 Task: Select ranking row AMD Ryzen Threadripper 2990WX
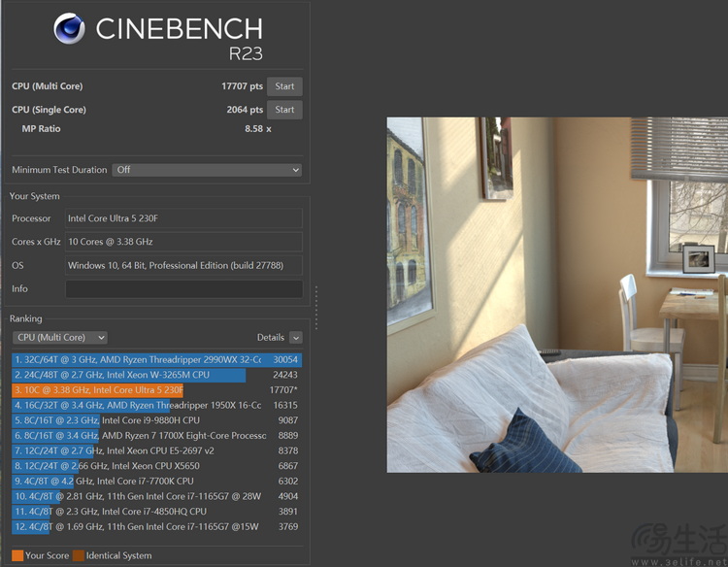tap(157, 360)
